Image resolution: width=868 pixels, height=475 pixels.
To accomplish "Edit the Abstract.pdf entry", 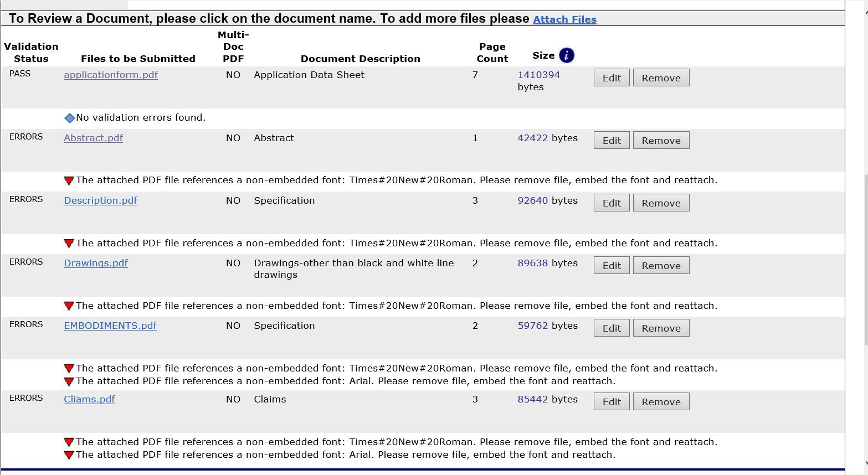I will click(x=612, y=140).
